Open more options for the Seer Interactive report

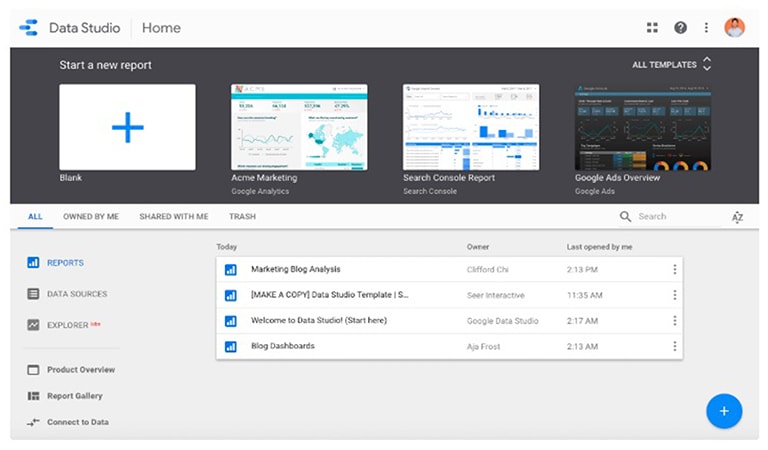[x=674, y=295]
